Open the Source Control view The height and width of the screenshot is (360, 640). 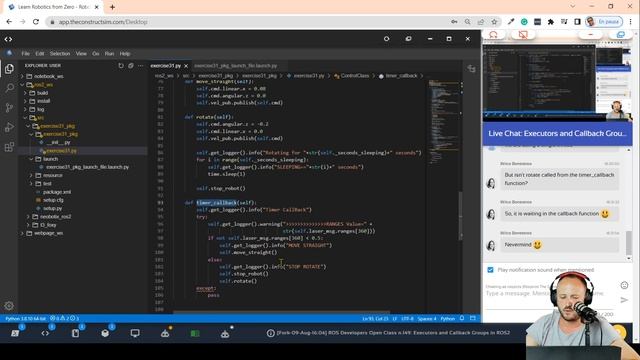point(9,107)
